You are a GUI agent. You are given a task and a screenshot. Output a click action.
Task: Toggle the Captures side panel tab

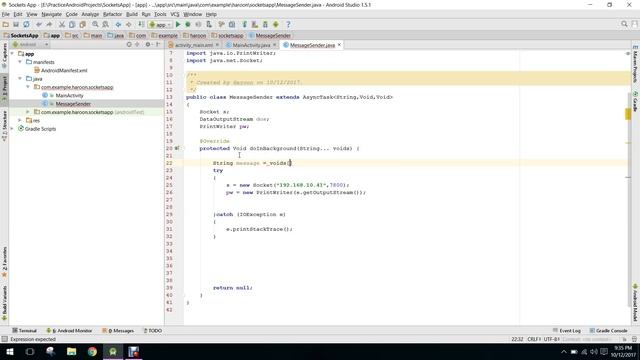click(x=4, y=56)
